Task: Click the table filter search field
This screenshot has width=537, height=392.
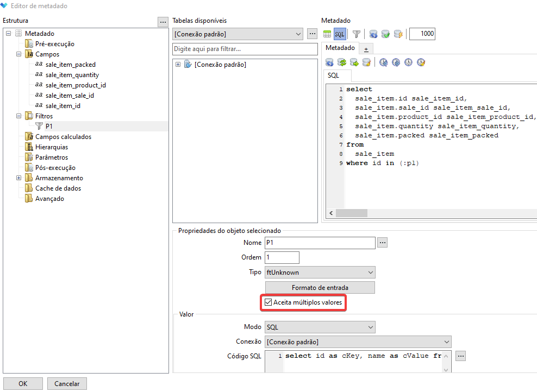Action: tap(244, 49)
